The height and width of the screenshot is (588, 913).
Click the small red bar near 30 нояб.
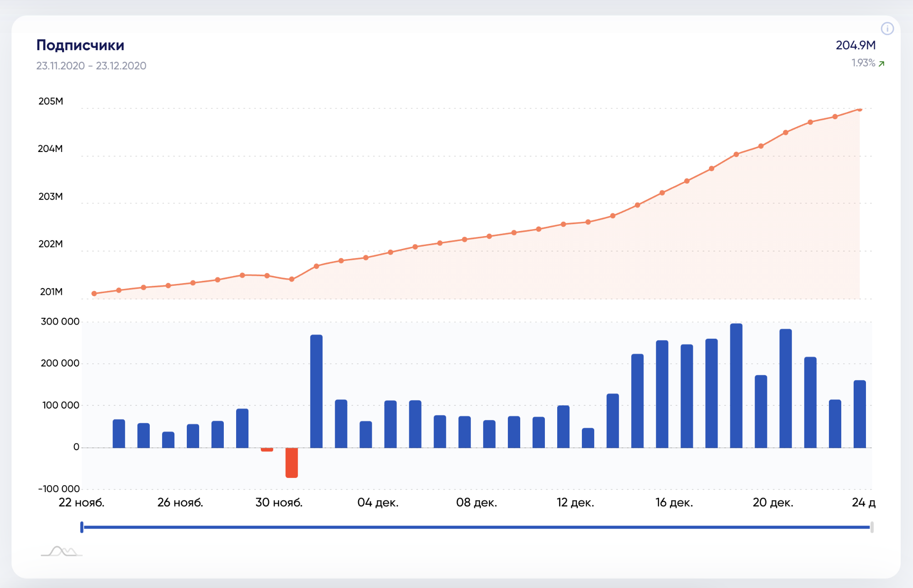point(267,450)
